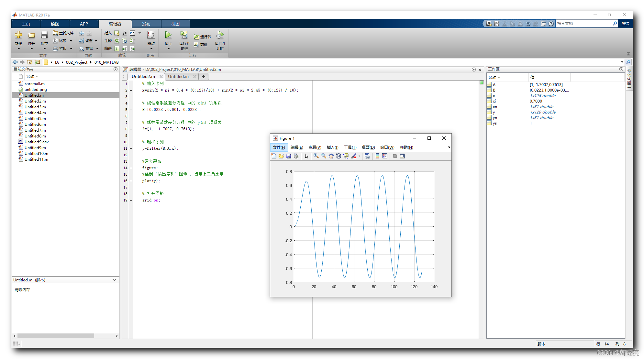This screenshot has width=644, height=359.
Task: Click the fx insert function icon
Action: coord(125,33)
